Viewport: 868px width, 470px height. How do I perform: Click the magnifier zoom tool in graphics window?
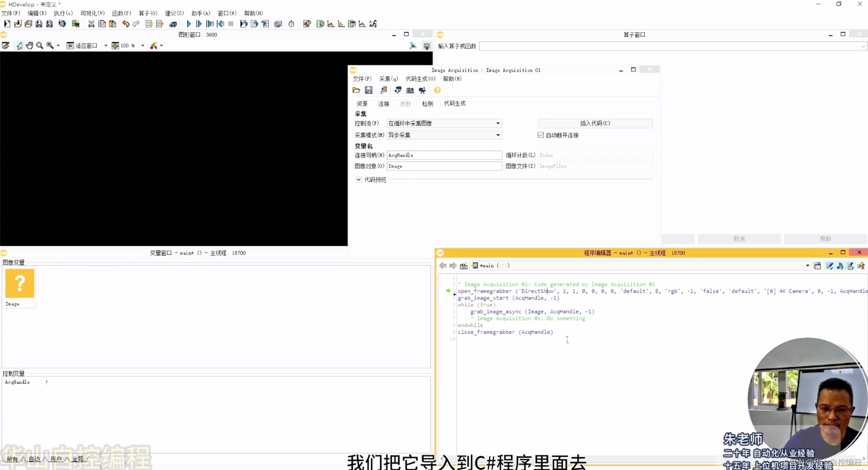(x=40, y=46)
